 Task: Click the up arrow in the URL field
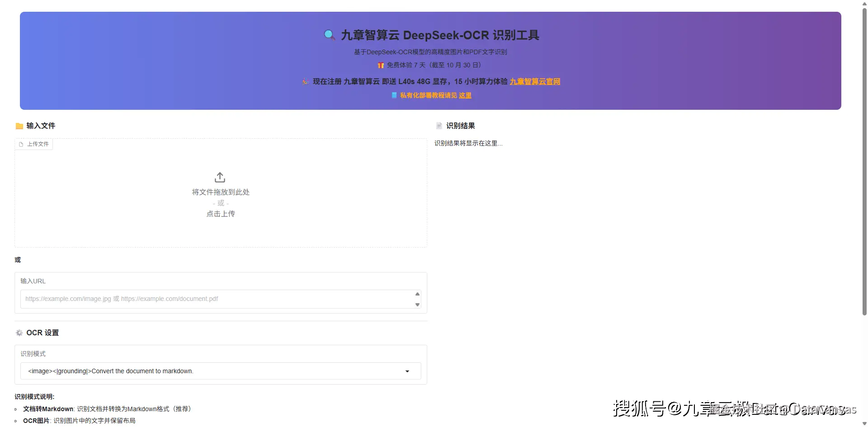coord(417,294)
